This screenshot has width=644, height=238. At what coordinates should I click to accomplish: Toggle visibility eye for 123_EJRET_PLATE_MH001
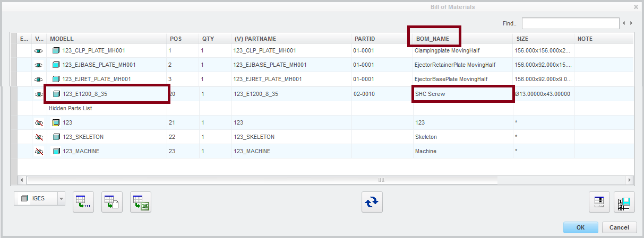[39, 80]
